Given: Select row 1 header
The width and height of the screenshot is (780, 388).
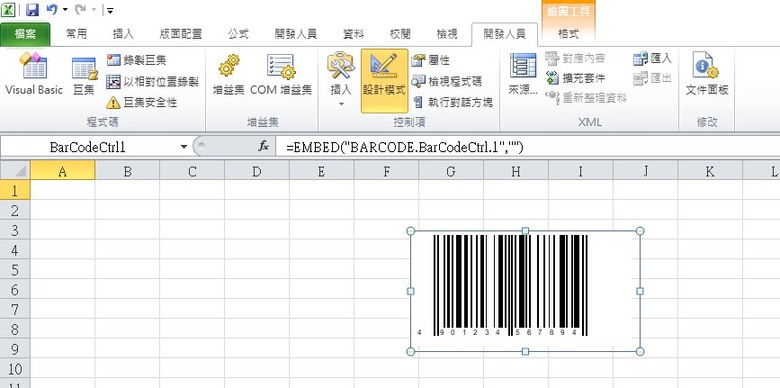Looking at the screenshot, I should pyautogui.click(x=15, y=190).
